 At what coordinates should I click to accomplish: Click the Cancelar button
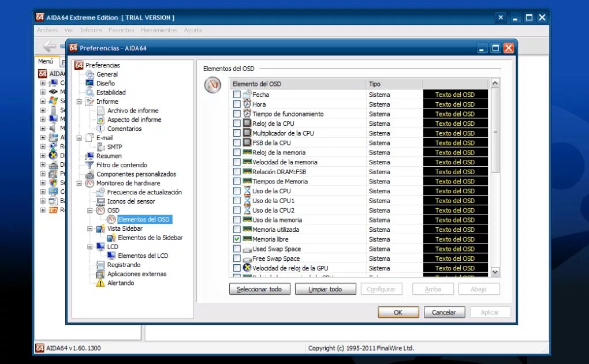pos(444,312)
